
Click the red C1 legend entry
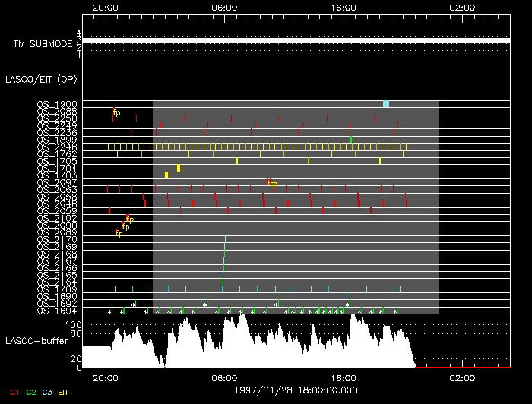pos(14,392)
